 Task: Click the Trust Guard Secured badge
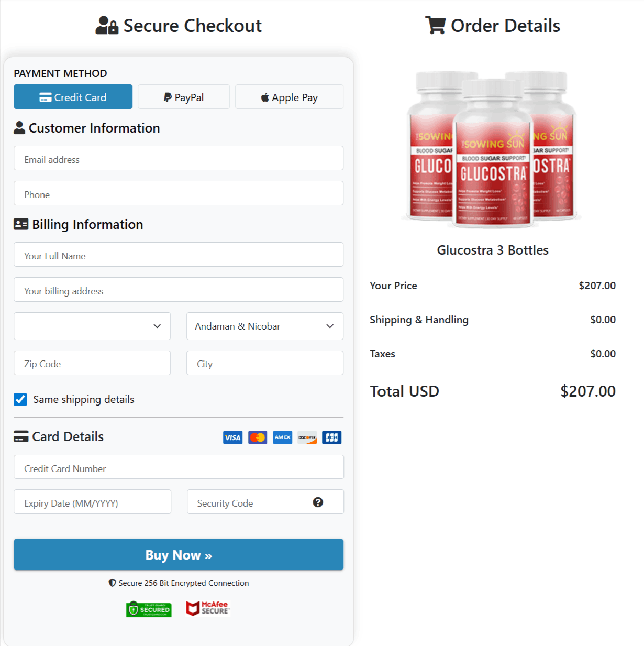click(x=149, y=609)
